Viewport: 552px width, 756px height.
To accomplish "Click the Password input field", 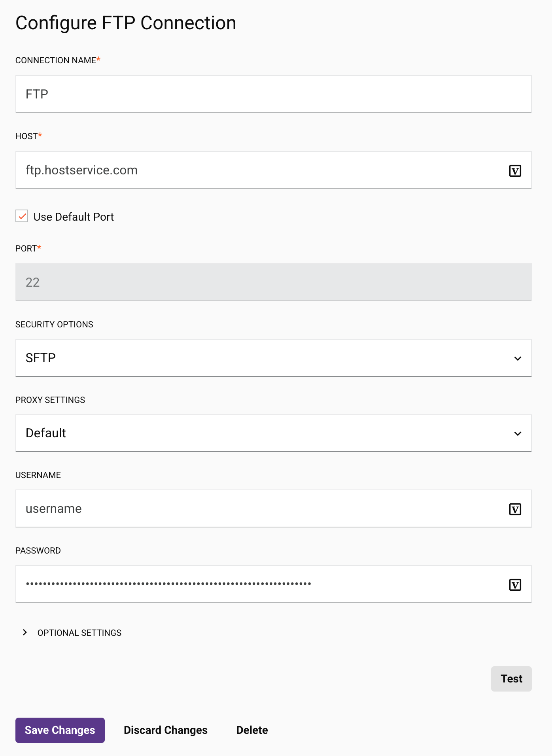I will (x=257, y=584).
